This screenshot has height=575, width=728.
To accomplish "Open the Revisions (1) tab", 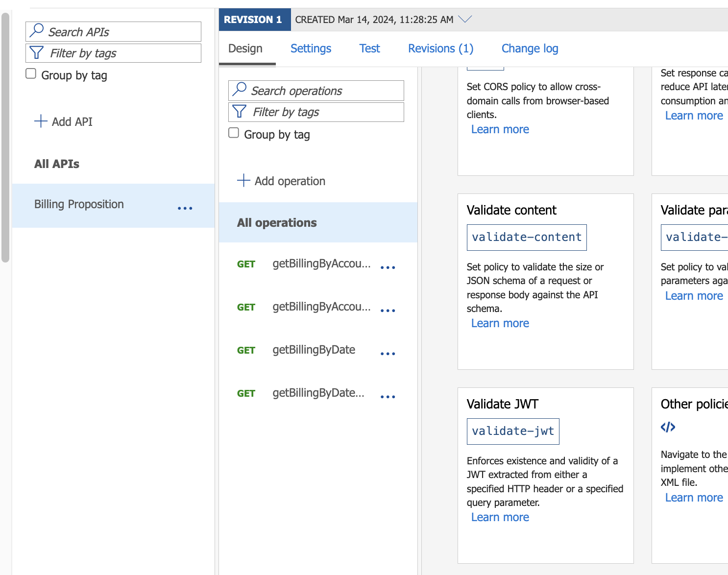I will click(440, 48).
